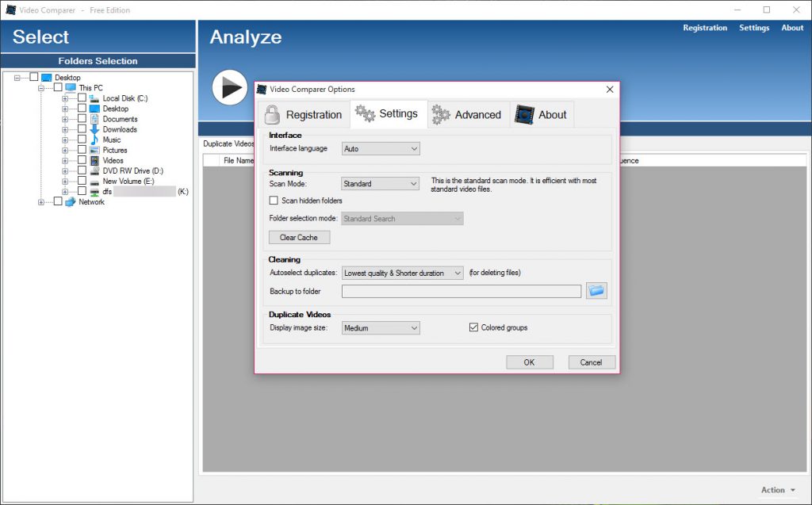Check the Music folder checkbox

[82, 139]
